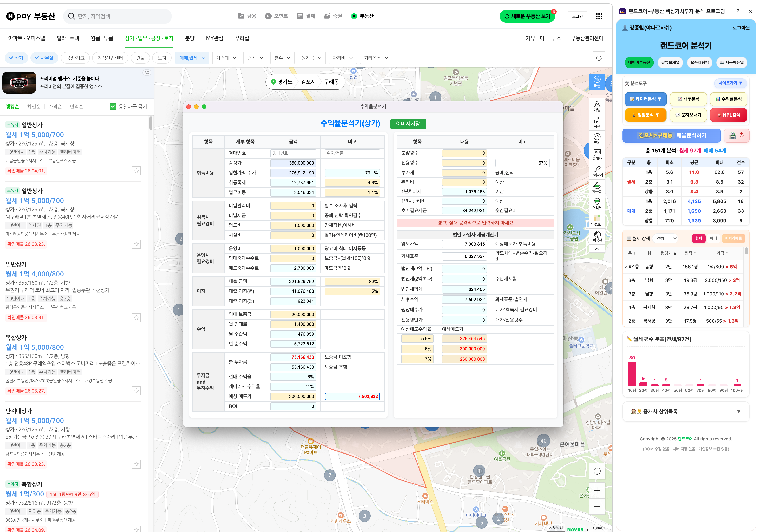Open 거리뷰 street view
The width and height of the screenshot is (759, 532).
coord(597,204)
